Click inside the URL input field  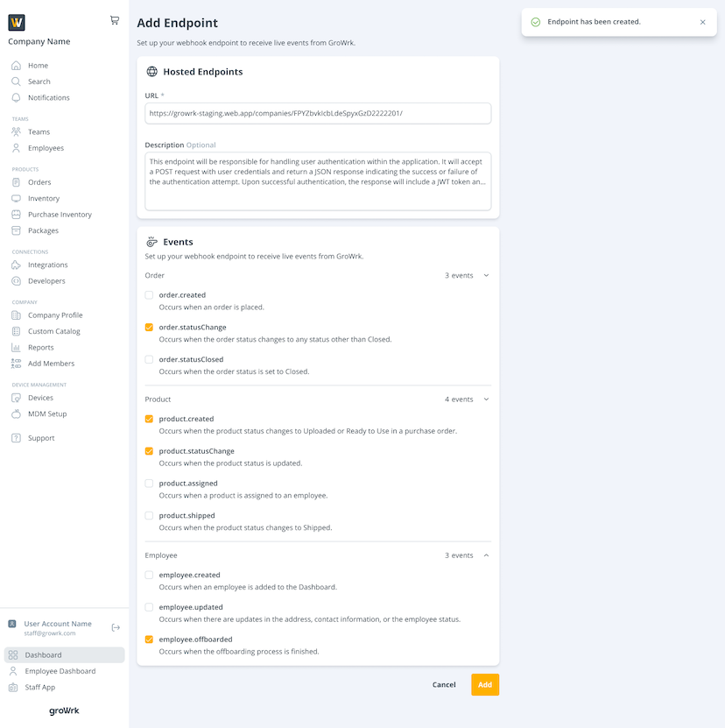click(317, 113)
